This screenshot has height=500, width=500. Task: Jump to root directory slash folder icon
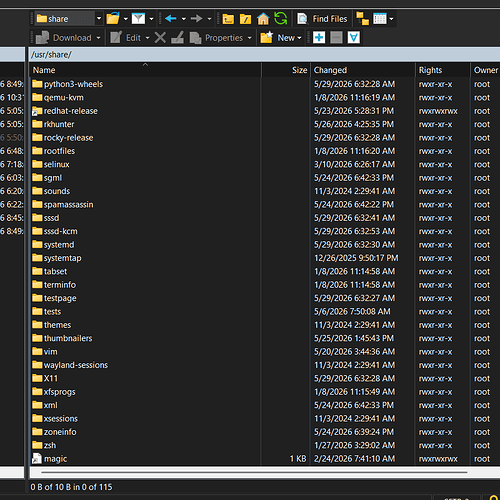pos(245,19)
